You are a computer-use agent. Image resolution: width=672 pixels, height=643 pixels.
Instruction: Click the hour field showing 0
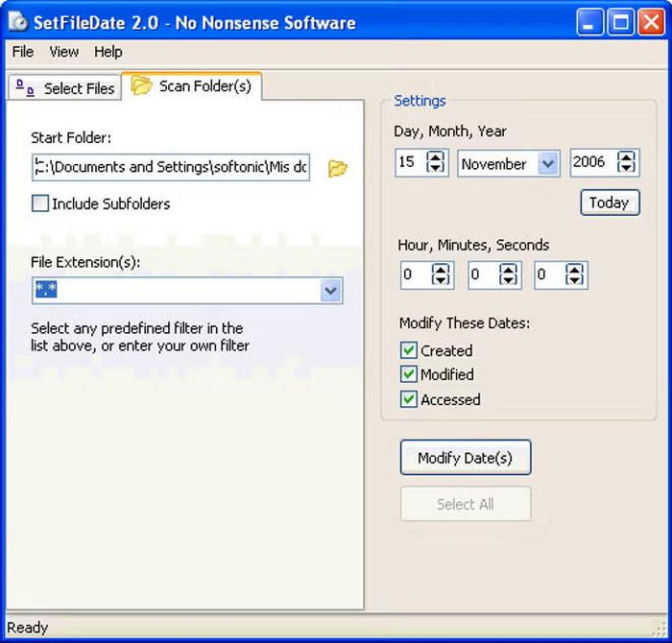click(417, 274)
